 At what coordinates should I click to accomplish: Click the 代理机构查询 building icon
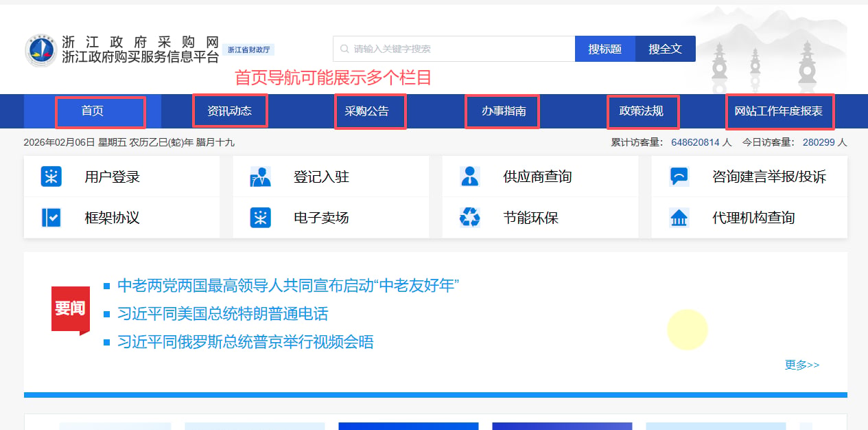tap(679, 218)
